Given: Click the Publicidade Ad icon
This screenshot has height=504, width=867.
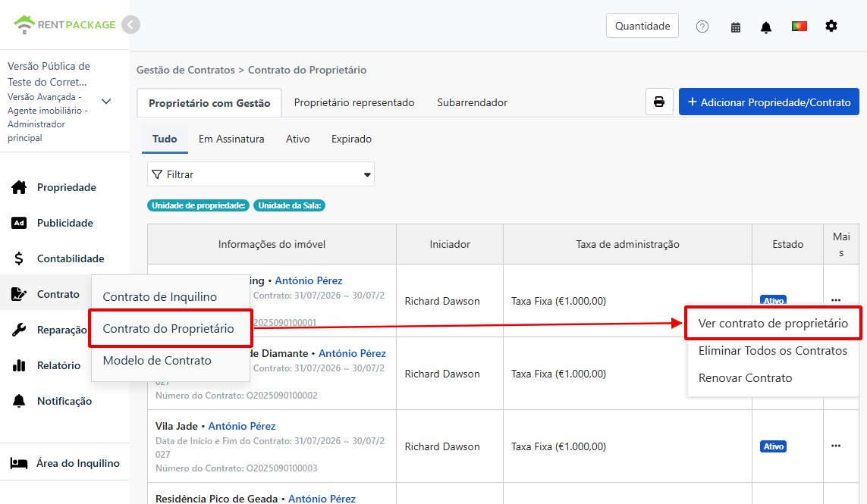Looking at the screenshot, I should coord(19,223).
